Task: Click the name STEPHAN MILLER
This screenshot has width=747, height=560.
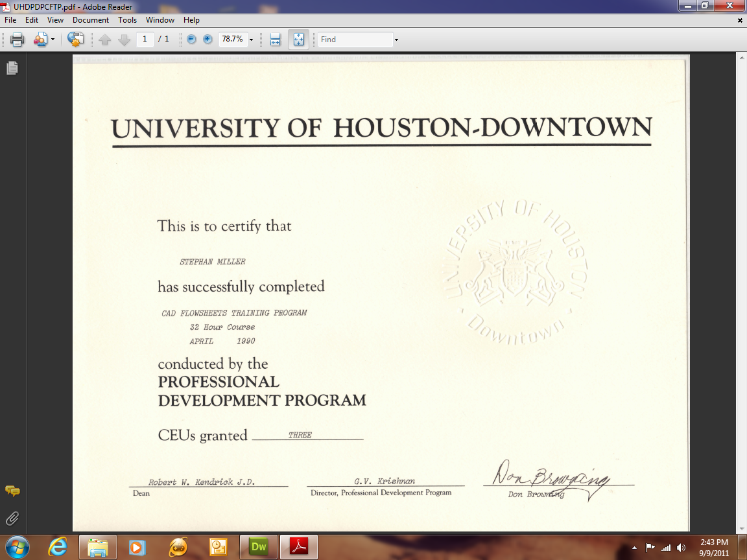Action: click(x=213, y=261)
